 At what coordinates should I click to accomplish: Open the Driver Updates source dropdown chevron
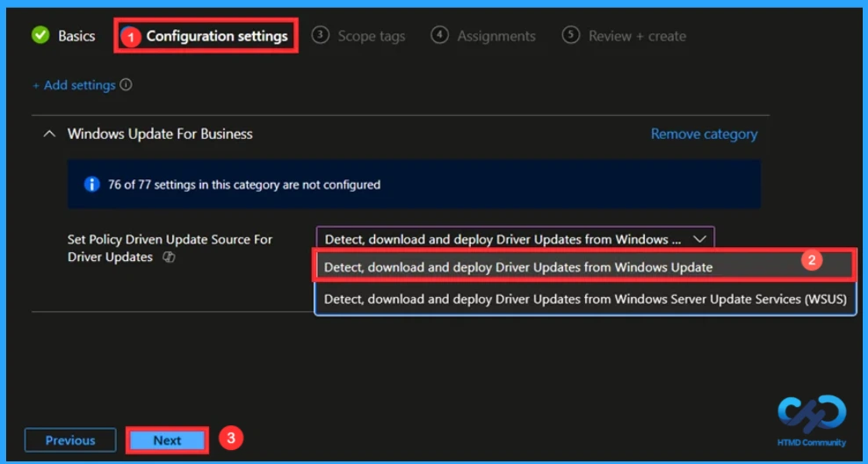pyautogui.click(x=699, y=239)
